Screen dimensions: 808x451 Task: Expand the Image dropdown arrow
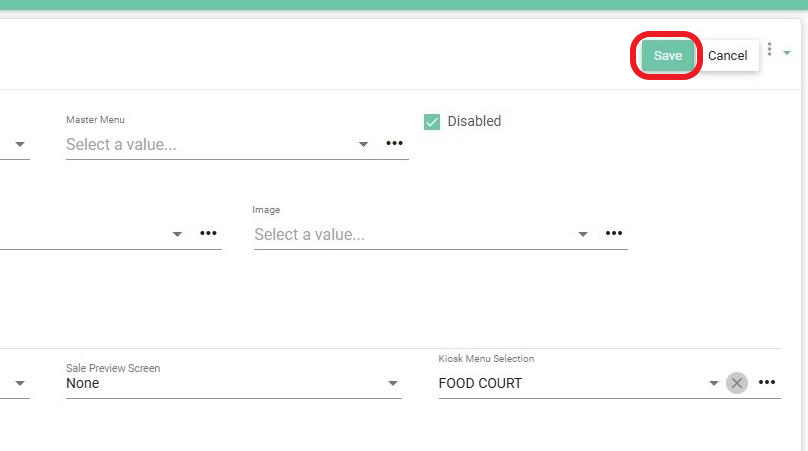point(583,235)
